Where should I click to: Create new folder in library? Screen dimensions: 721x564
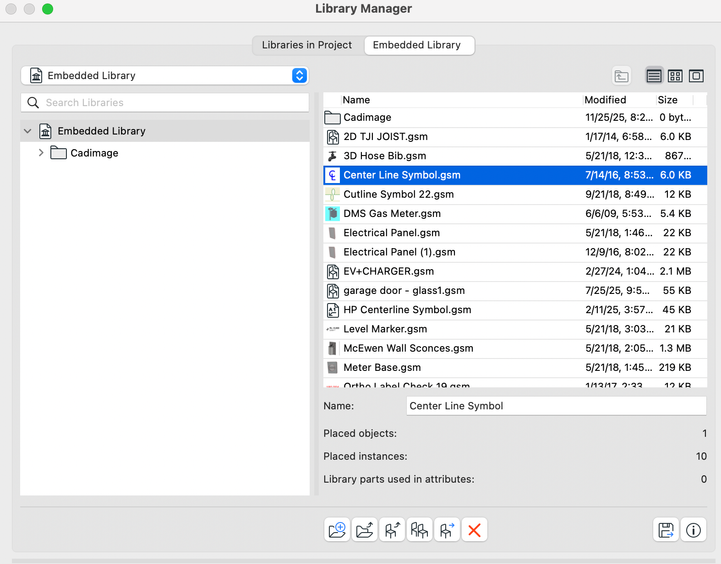click(x=337, y=530)
